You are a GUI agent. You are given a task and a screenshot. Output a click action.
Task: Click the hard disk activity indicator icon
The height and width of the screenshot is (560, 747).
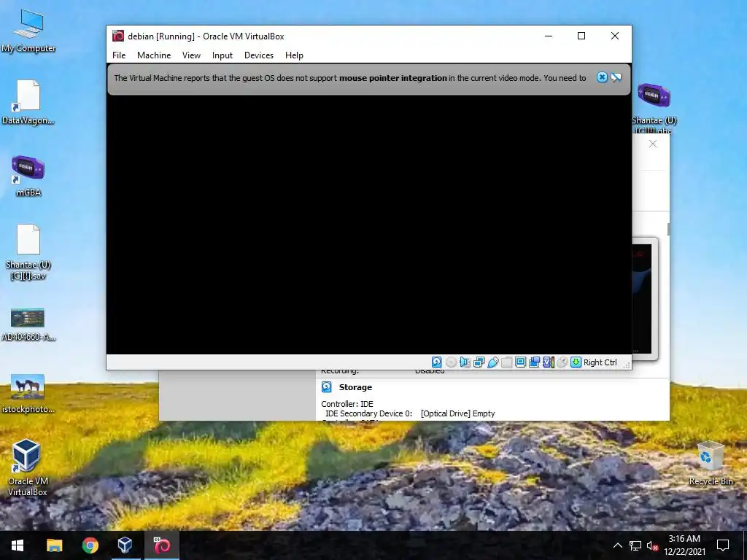pyautogui.click(x=436, y=362)
